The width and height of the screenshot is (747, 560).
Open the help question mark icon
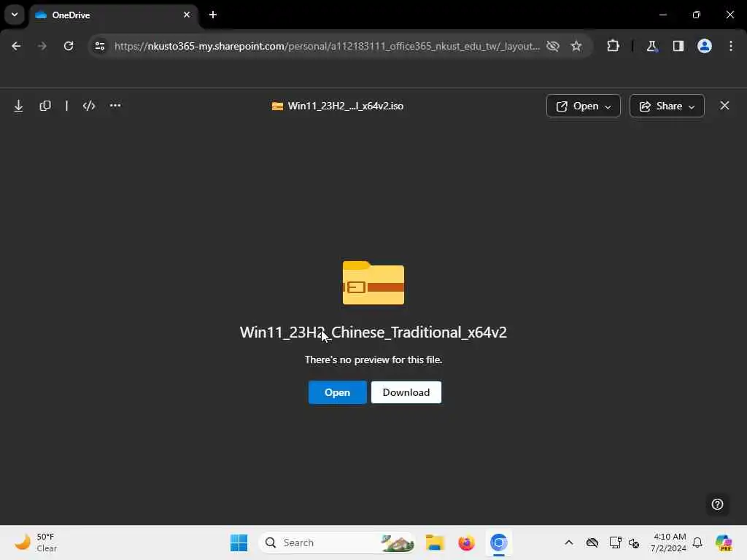pos(717,505)
